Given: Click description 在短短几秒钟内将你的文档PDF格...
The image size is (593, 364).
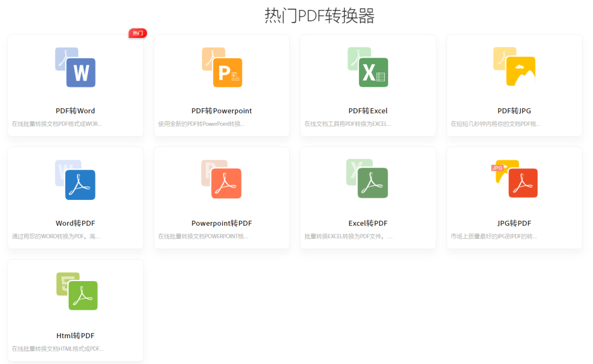Looking at the screenshot, I should [495, 124].
